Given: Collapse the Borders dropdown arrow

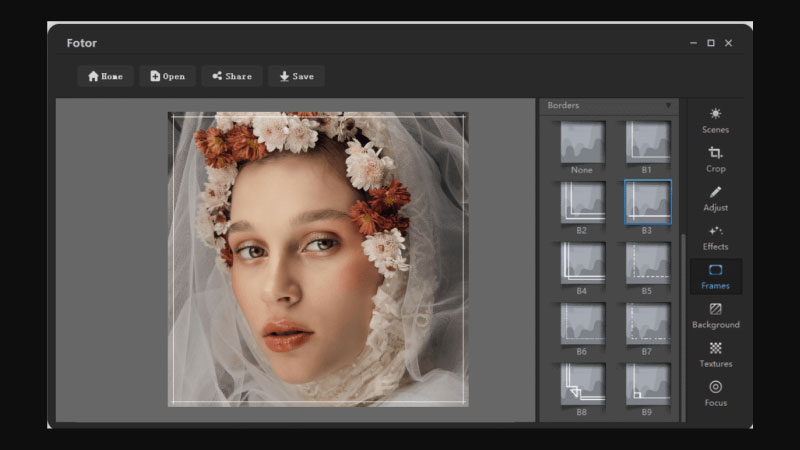Looking at the screenshot, I should 669,105.
